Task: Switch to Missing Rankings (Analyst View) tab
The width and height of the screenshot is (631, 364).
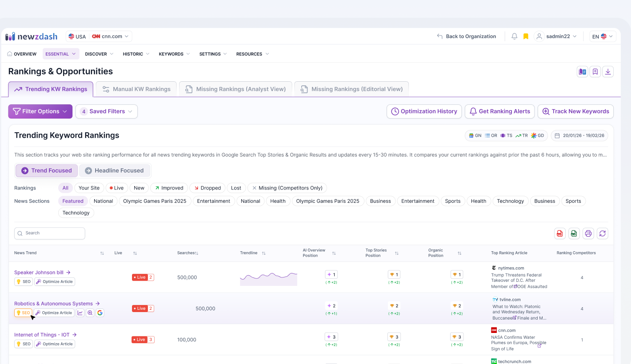Action: click(236, 89)
